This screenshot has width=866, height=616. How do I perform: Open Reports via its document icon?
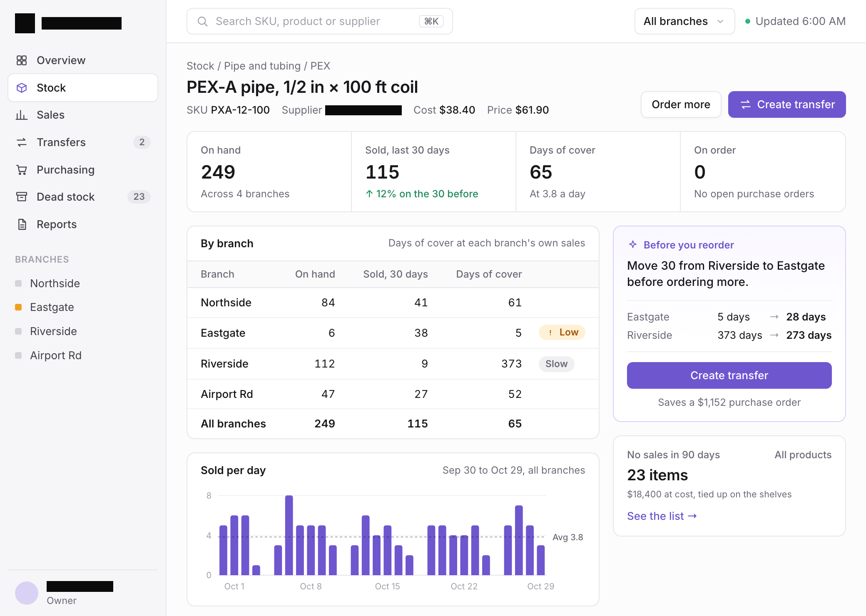(x=22, y=224)
